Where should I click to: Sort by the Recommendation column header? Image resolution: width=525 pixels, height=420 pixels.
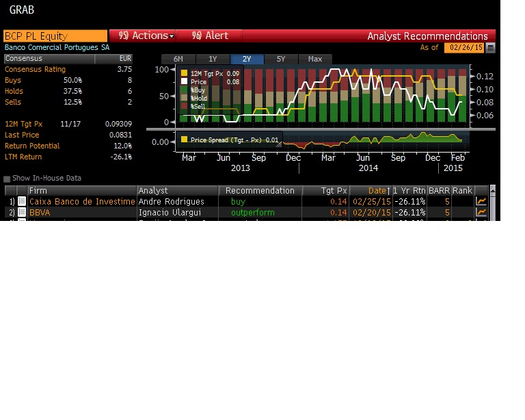260,190
